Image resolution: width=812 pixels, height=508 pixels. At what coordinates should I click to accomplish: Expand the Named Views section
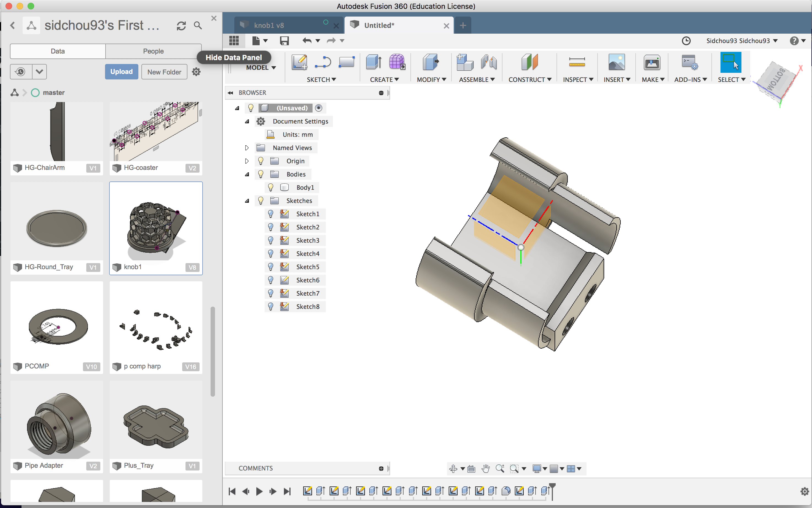[x=246, y=148]
